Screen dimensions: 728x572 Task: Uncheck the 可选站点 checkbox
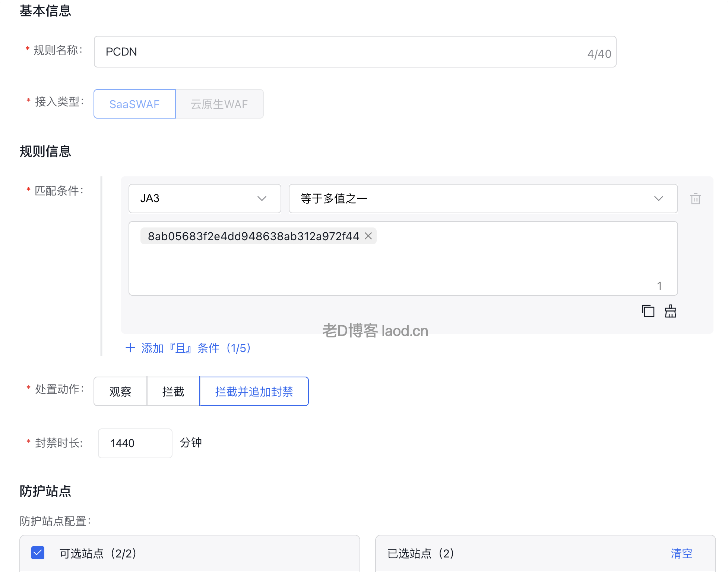click(38, 553)
